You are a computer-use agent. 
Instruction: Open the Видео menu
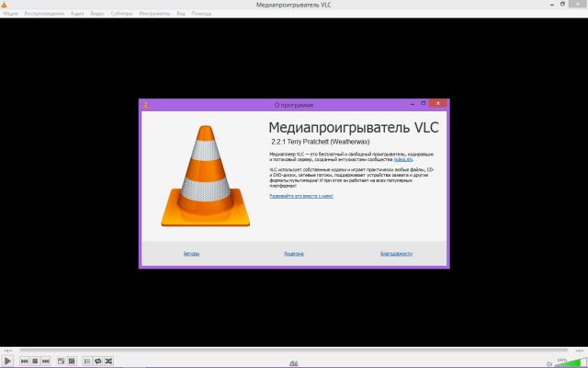tap(97, 14)
